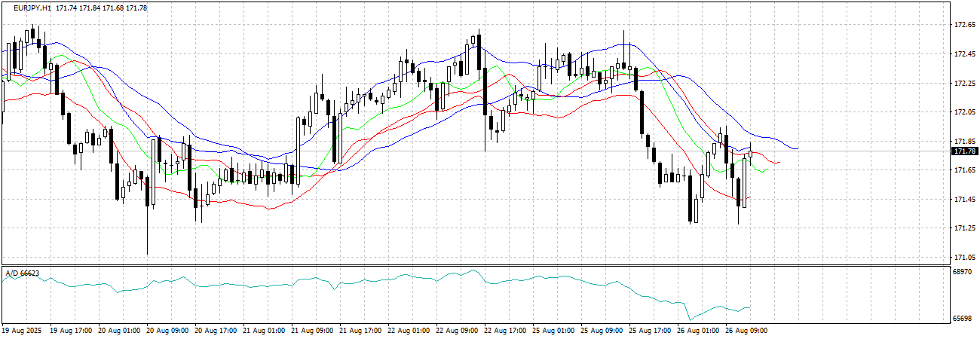Select the 172.65 price axis label
This screenshot has width=980, height=339.
[964, 25]
